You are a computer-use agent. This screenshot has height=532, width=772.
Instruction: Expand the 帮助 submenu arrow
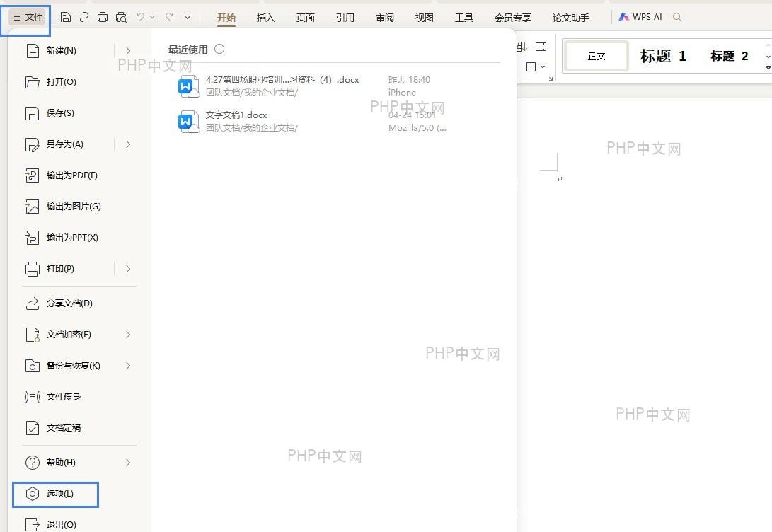coord(128,463)
